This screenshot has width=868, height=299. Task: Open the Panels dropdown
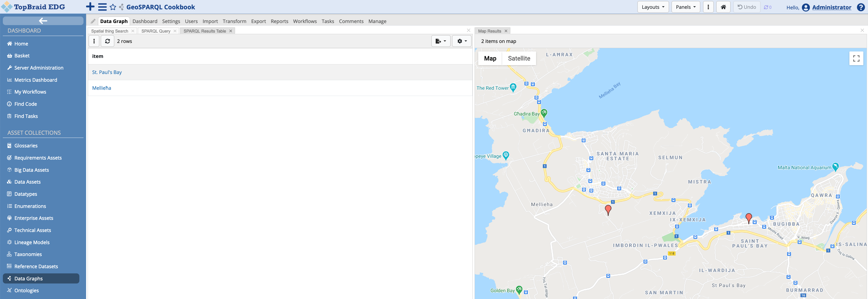coord(685,7)
